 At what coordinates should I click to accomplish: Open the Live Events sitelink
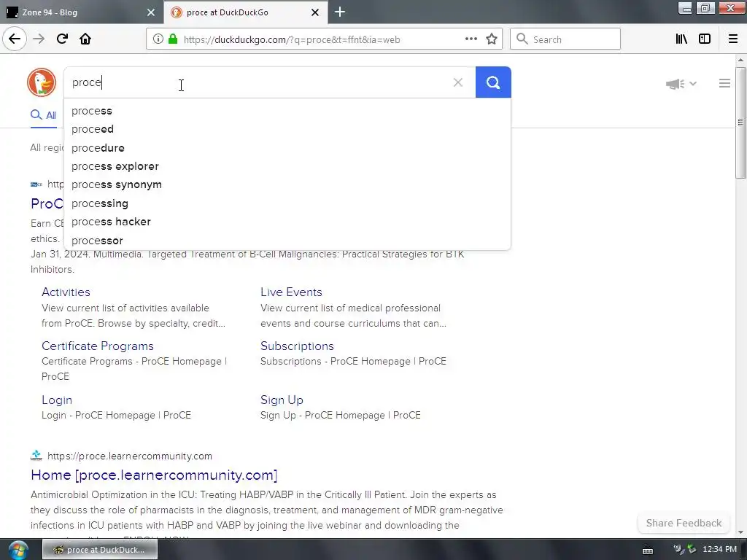291,292
